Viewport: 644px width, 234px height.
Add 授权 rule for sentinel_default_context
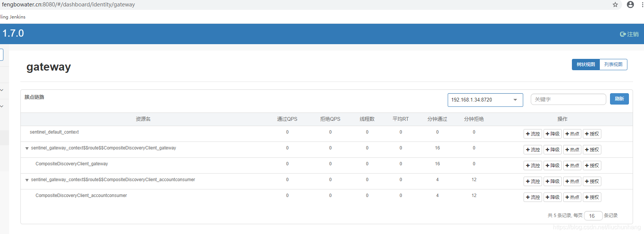[x=592, y=134]
